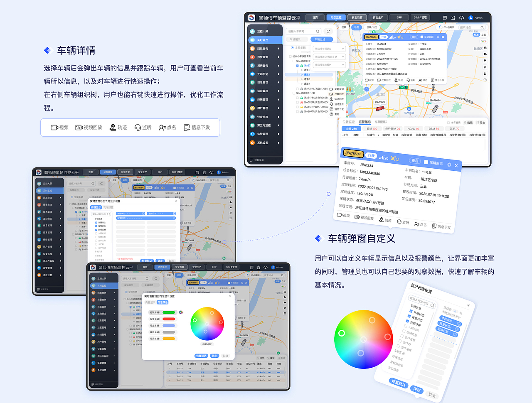
Task: Select the 全部车辆 radio button
Action: click(292, 47)
